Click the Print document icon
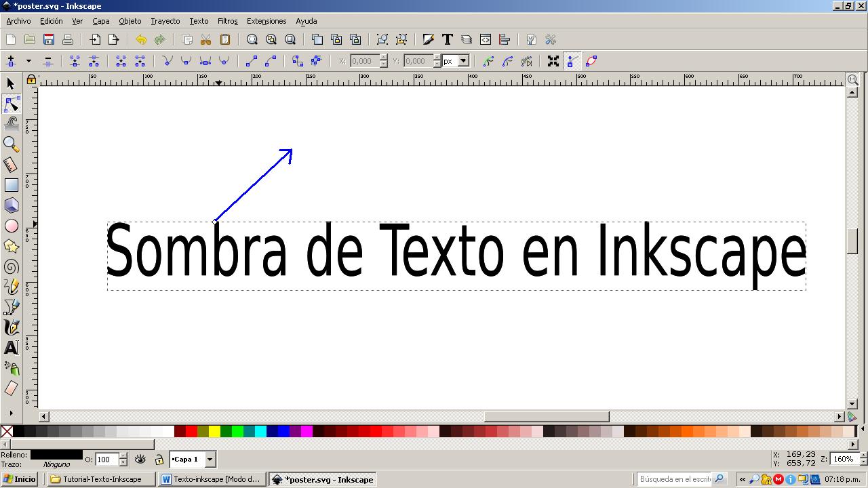868x488 pixels. point(68,39)
